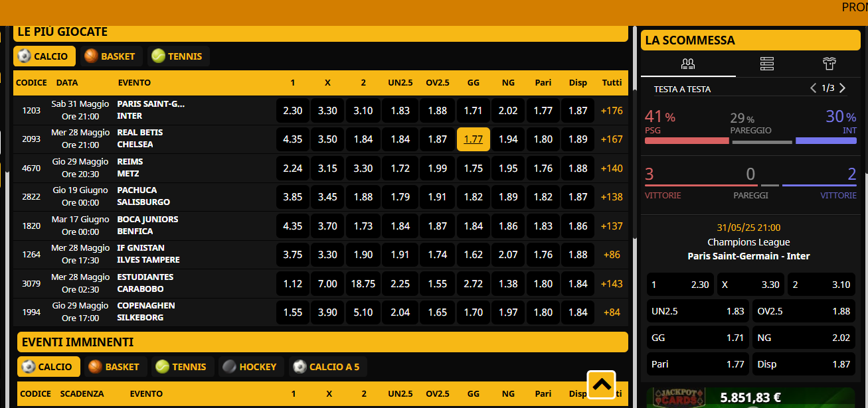Select OV2.5 odds 1.99 for Reims-Metz
Viewport: 868px width, 408px height.
(x=438, y=169)
